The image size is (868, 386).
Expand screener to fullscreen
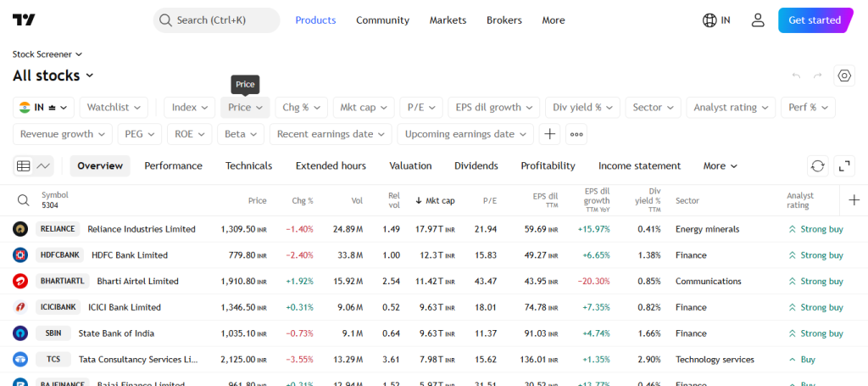844,166
